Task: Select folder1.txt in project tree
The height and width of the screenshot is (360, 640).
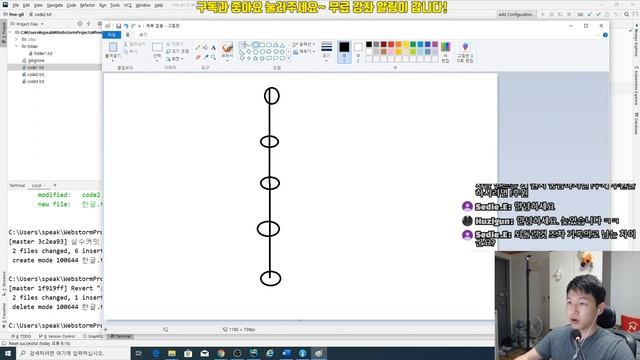Action: point(40,53)
